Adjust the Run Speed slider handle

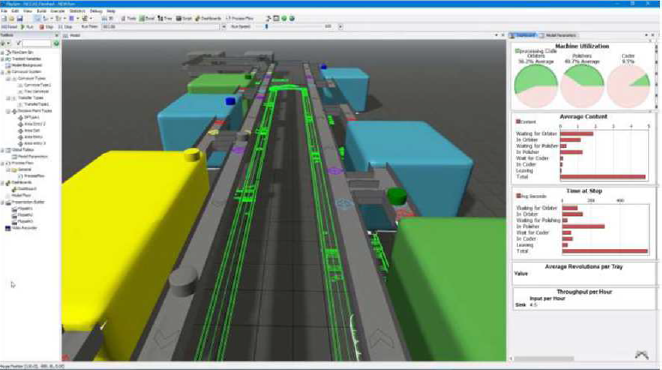pyautogui.click(x=266, y=27)
